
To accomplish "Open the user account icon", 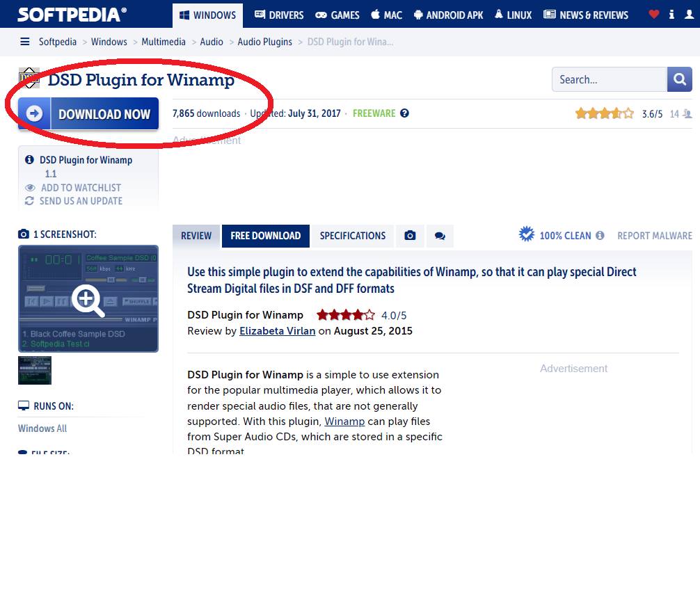I will coord(690,15).
